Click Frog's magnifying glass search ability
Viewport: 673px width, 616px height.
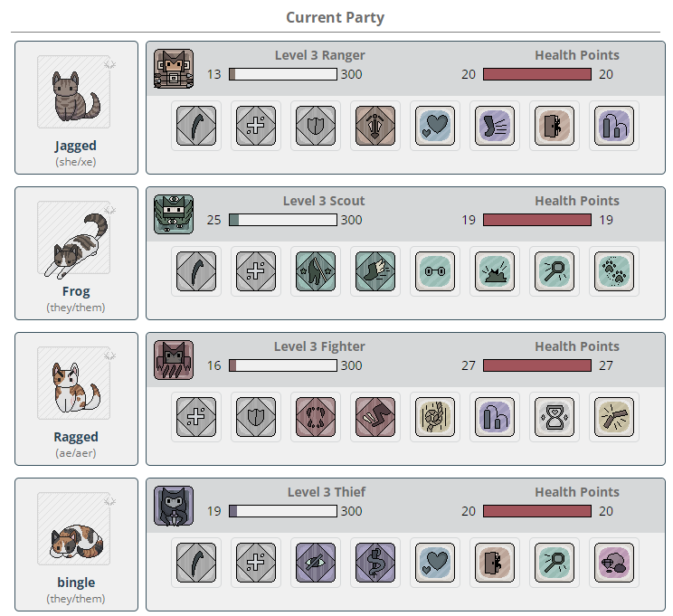(x=555, y=271)
